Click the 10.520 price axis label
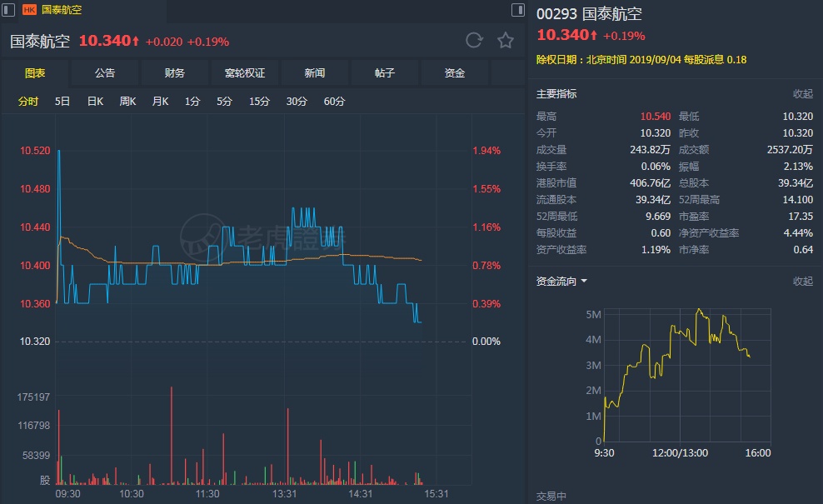The height and width of the screenshot is (504, 823). point(35,151)
